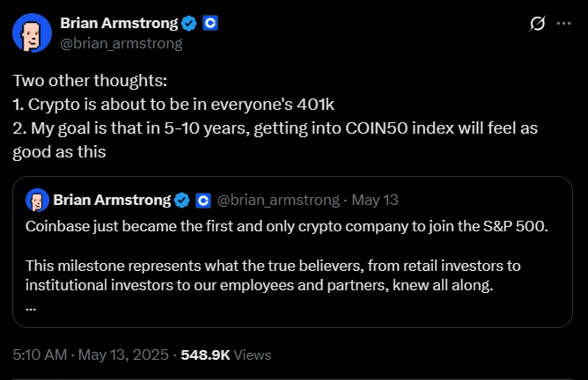Open the three-dot more options menu
The height and width of the screenshot is (380, 588).
563,23
